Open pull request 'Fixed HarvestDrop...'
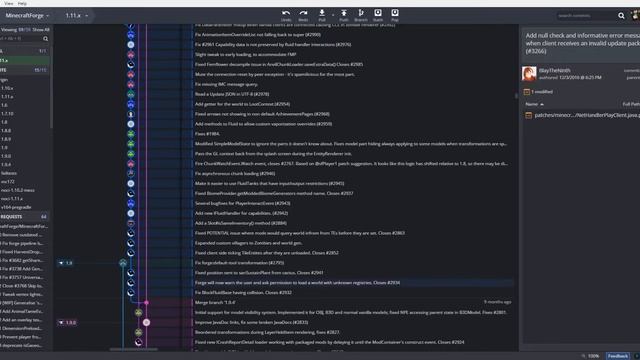 [22, 252]
